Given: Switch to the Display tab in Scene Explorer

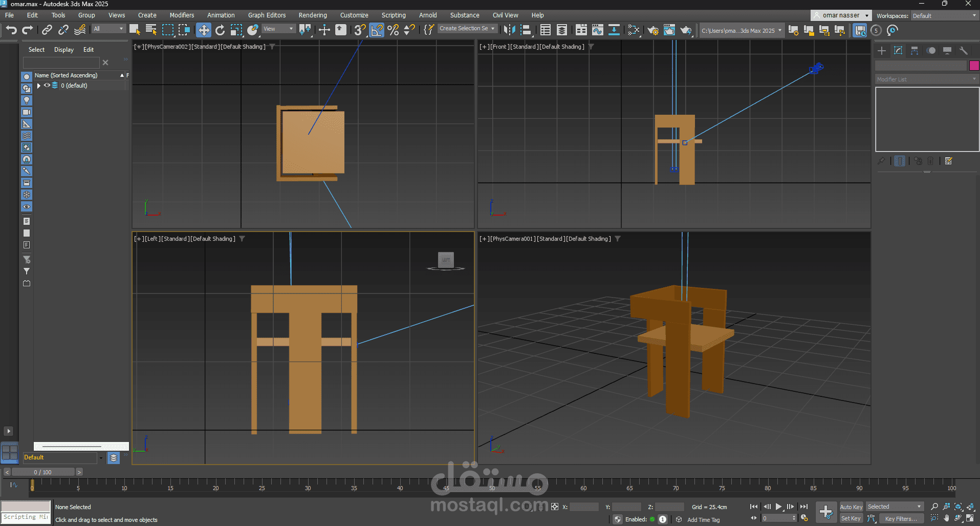Looking at the screenshot, I should [x=63, y=49].
